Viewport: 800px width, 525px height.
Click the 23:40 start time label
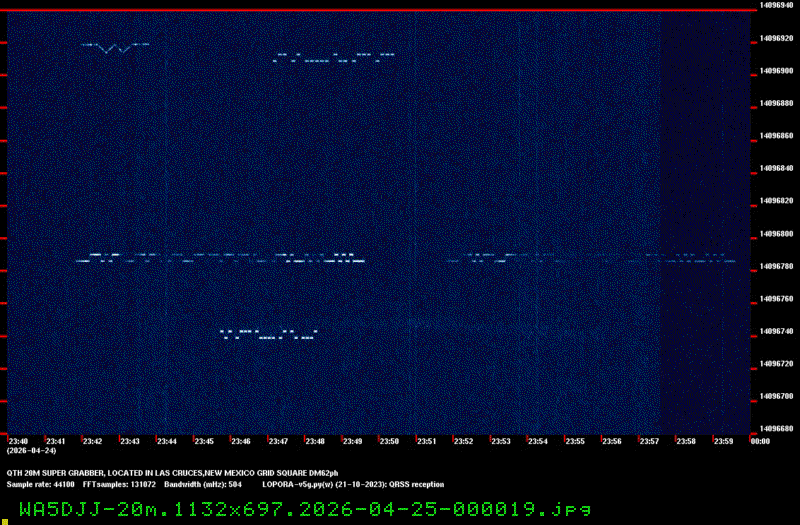(19, 441)
